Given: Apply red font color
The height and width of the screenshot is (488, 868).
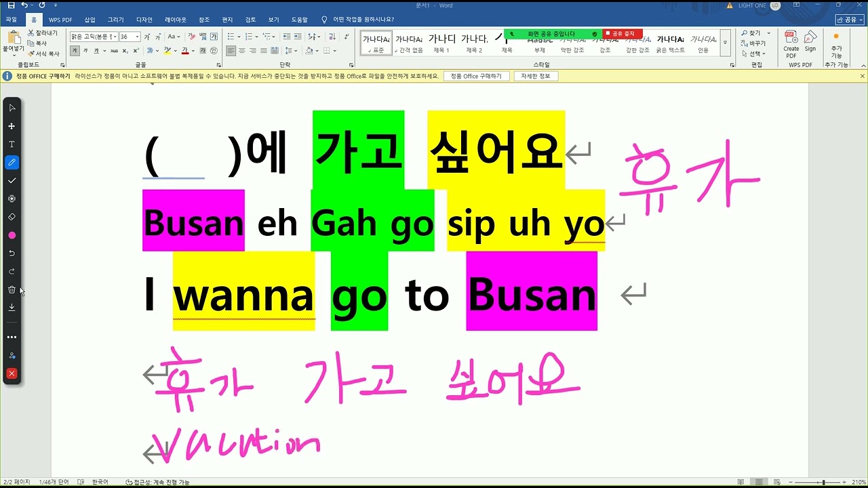Looking at the screenshot, I should pyautogui.click(x=185, y=51).
